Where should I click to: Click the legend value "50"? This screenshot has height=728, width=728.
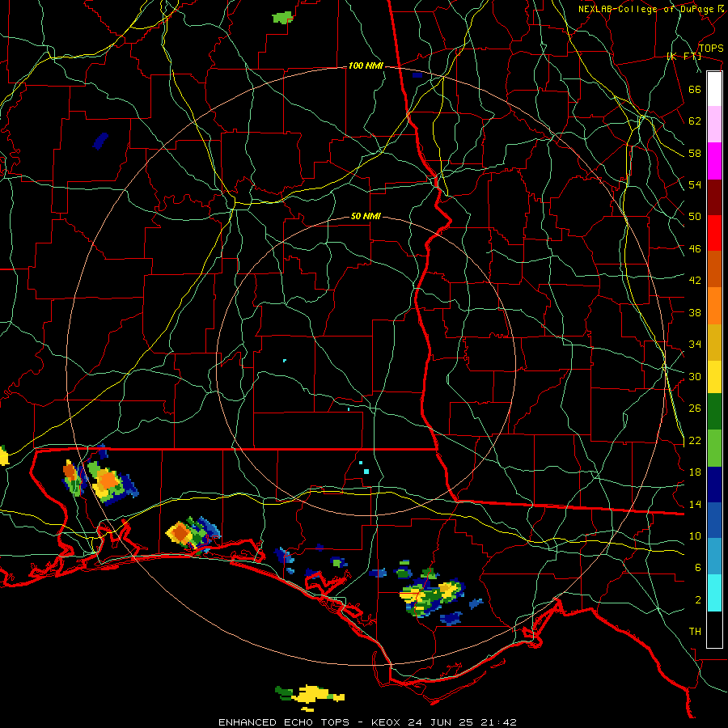point(695,217)
